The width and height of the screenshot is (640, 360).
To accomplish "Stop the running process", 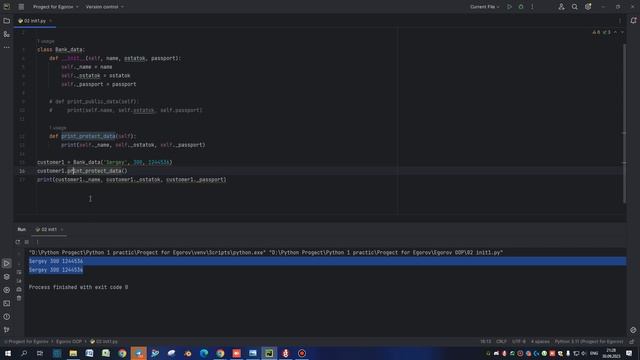I will (27, 242).
